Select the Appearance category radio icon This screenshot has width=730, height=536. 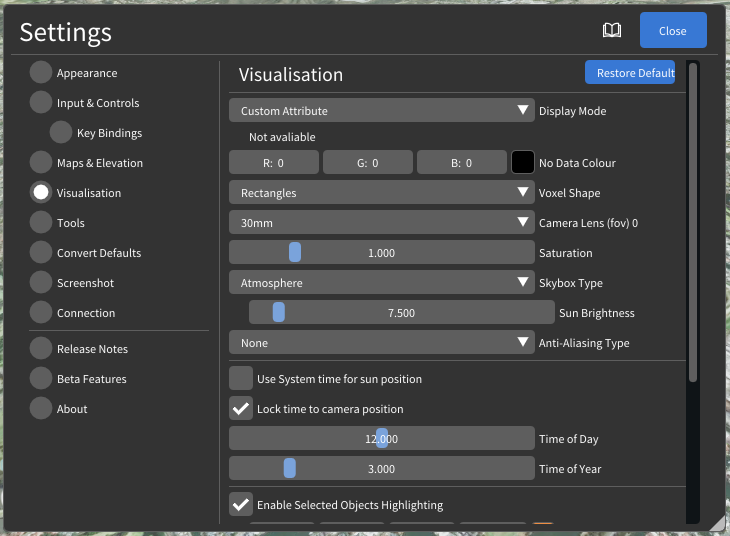click(x=41, y=73)
